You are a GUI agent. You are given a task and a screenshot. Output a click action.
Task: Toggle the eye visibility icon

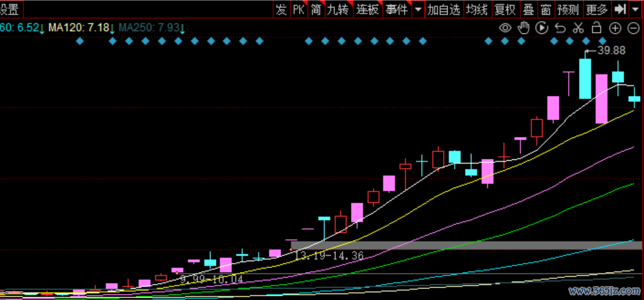(505, 28)
